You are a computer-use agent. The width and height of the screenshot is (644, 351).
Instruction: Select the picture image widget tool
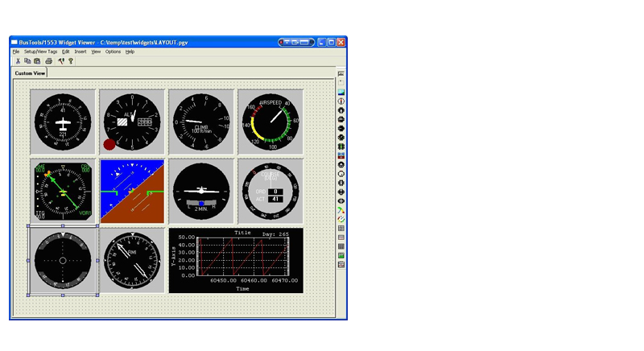(341, 93)
